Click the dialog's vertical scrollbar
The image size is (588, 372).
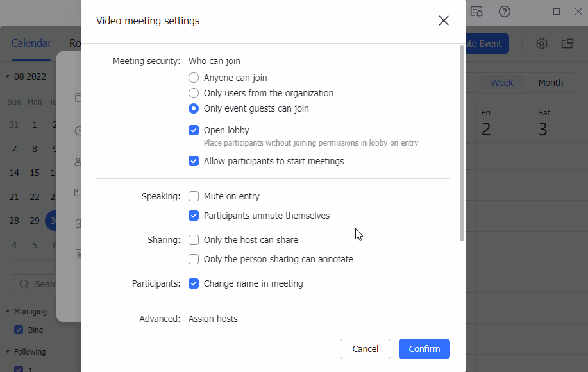pos(462,142)
